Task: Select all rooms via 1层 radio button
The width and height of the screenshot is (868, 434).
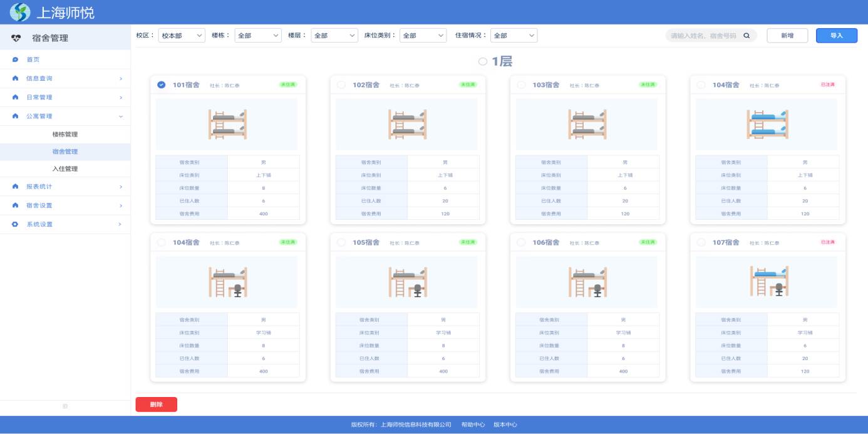Action: pyautogui.click(x=482, y=61)
